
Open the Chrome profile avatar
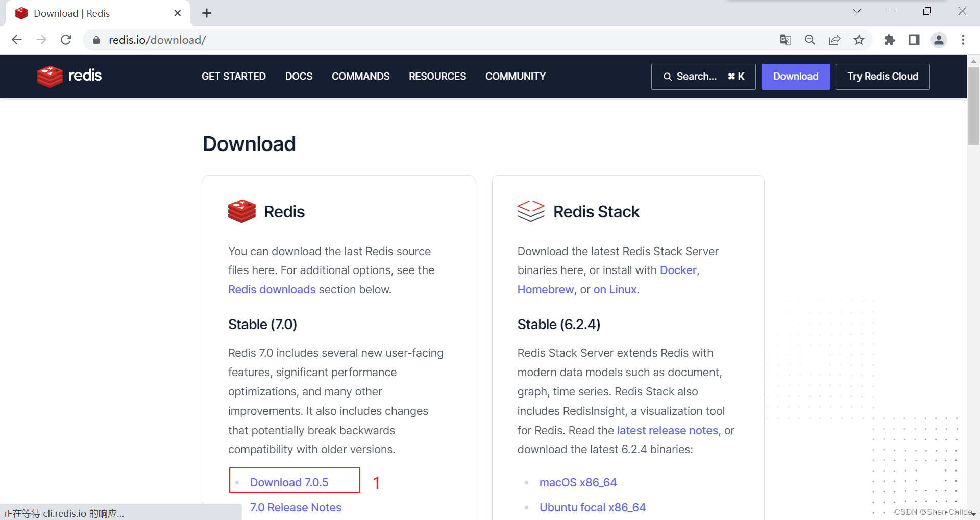[939, 40]
